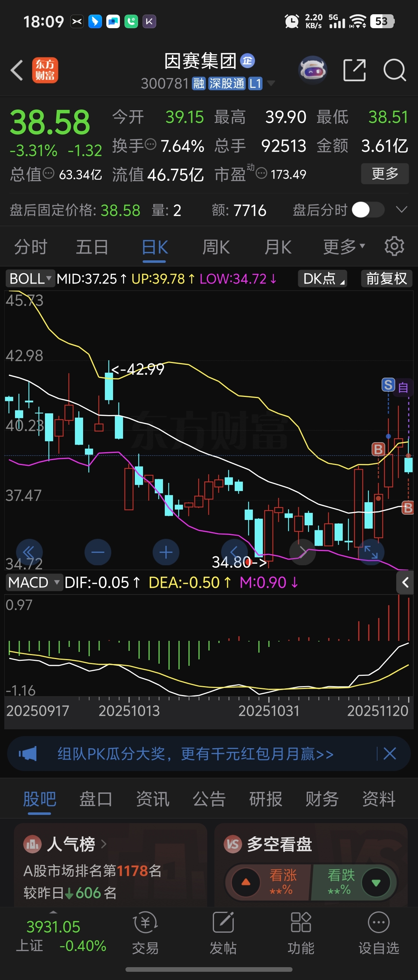Open 组队PK瓜分大奖 promotion link
Image resolution: width=418 pixels, height=980 pixels.
pos(195,754)
